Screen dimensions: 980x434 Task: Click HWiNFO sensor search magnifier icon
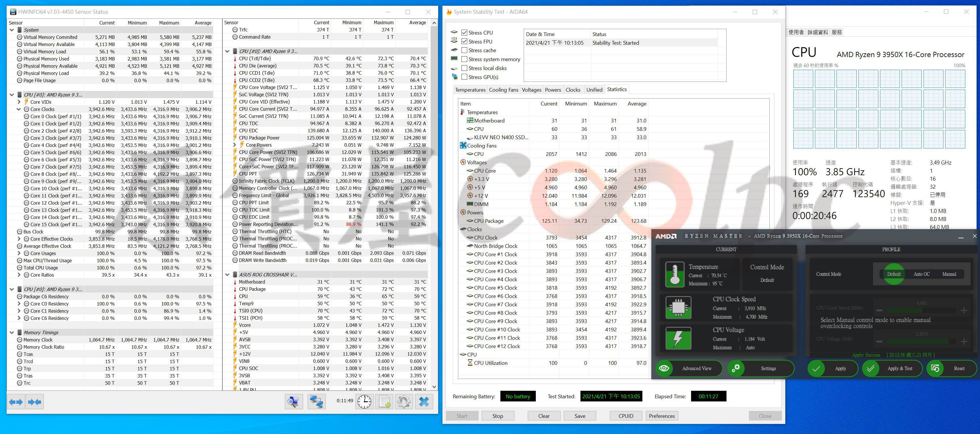(294, 402)
